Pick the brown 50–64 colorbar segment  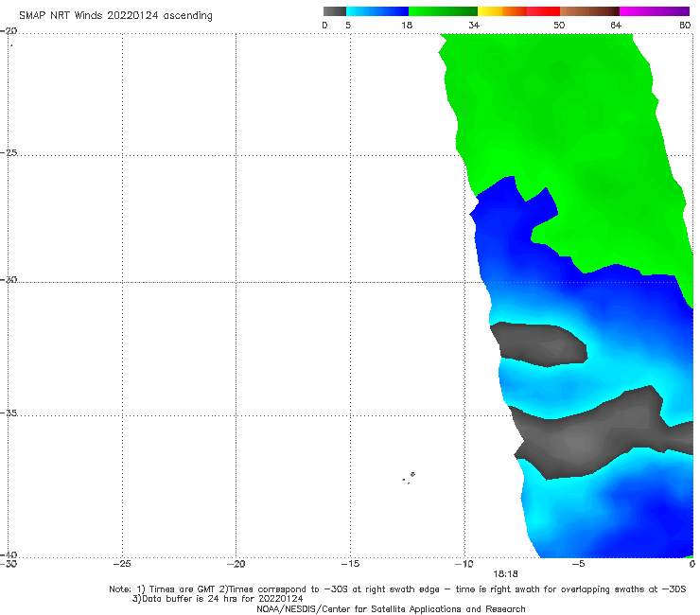(x=589, y=11)
